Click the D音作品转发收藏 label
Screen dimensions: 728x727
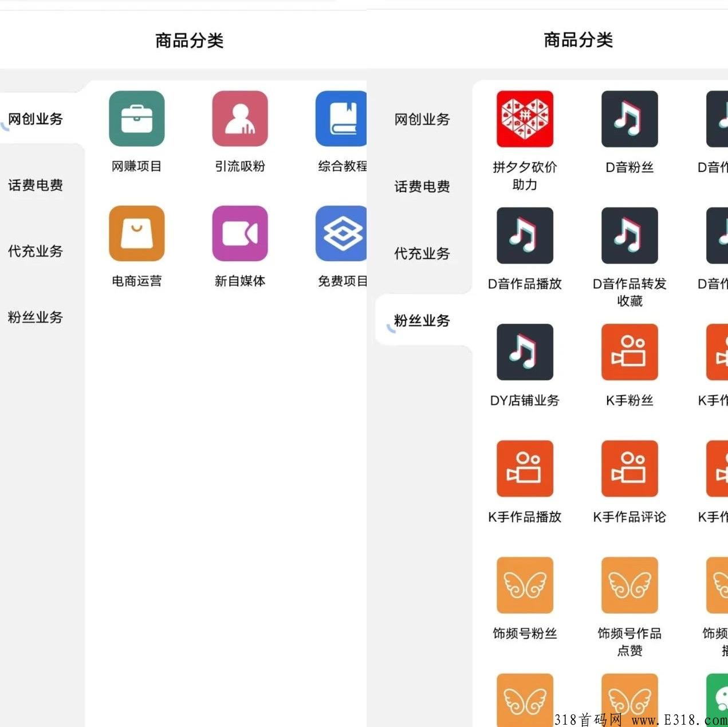[629, 292]
